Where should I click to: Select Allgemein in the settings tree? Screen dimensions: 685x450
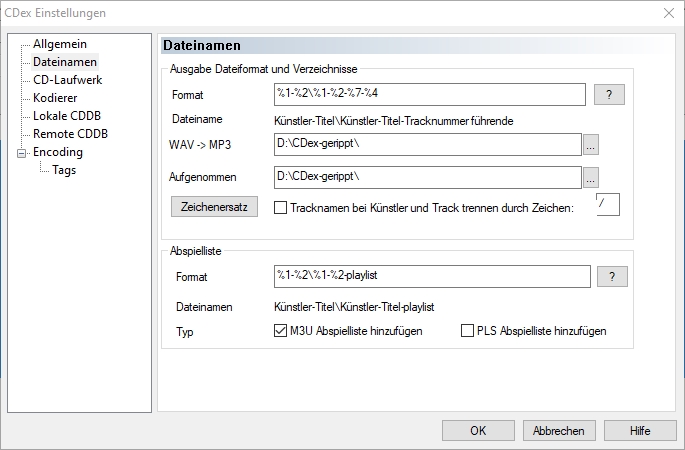[x=59, y=44]
